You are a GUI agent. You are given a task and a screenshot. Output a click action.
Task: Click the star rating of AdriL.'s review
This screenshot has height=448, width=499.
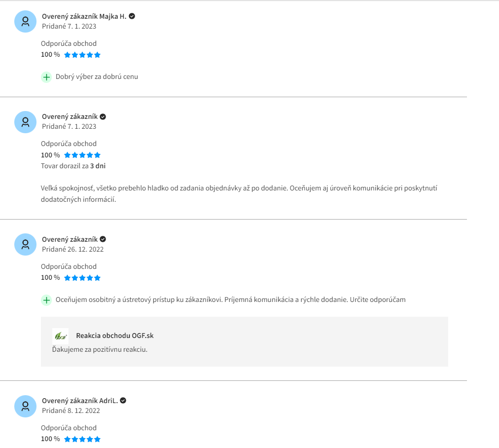click(82, 439)
